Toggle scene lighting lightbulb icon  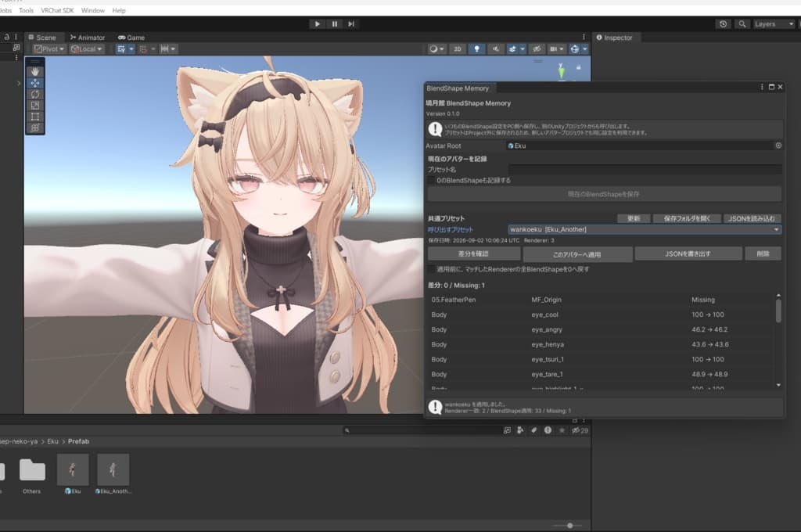476,49
